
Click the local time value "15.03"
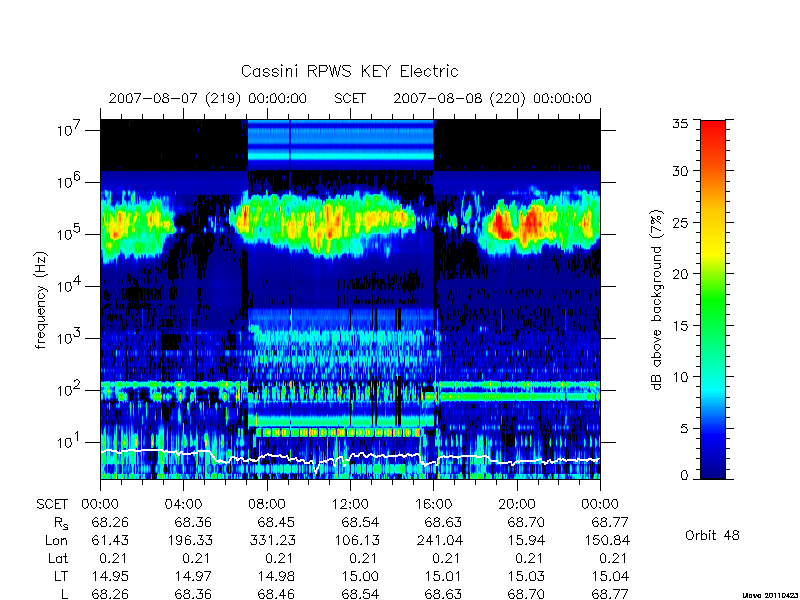tap(526, 577)
